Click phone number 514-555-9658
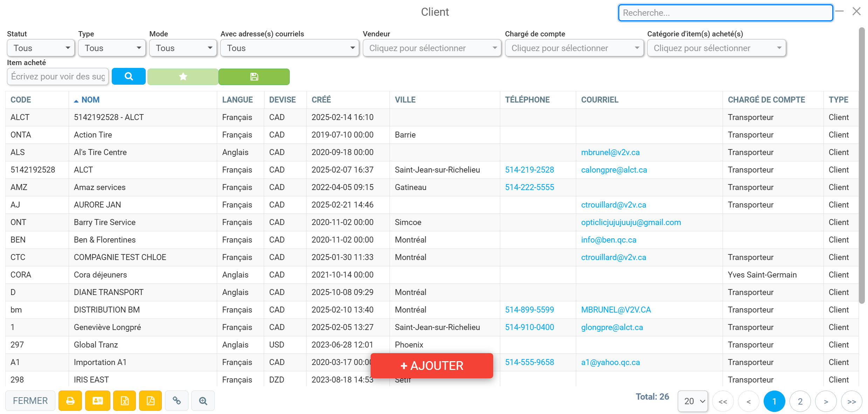 (x=529, y=362)
